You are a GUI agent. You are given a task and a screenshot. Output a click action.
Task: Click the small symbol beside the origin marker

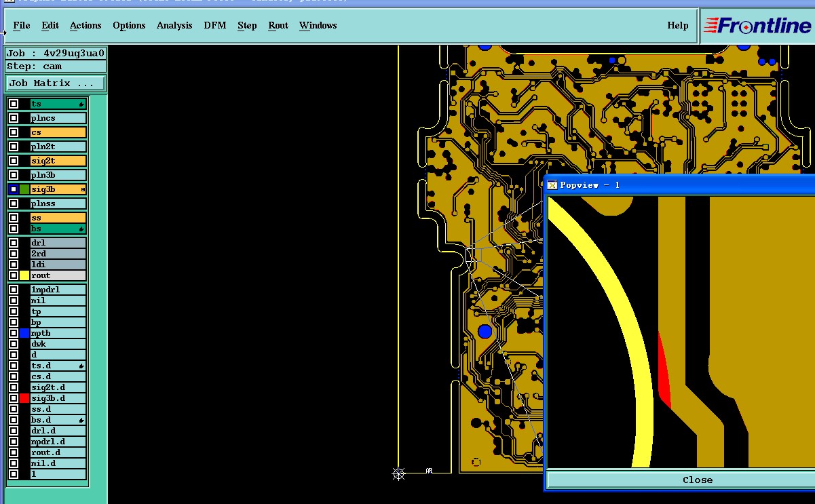tap(429, 470)
